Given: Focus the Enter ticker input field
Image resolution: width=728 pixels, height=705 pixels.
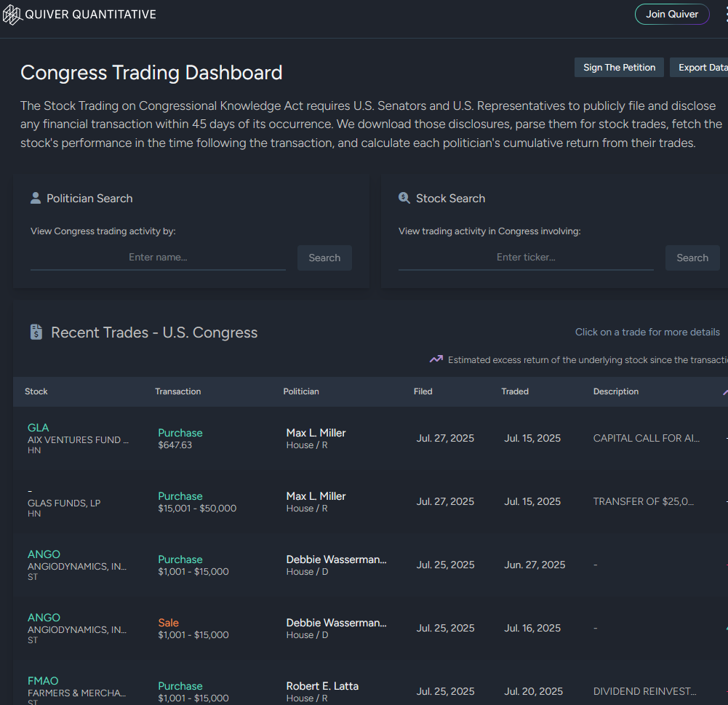Looking at the screenshot, I should [x=526, y=258].
